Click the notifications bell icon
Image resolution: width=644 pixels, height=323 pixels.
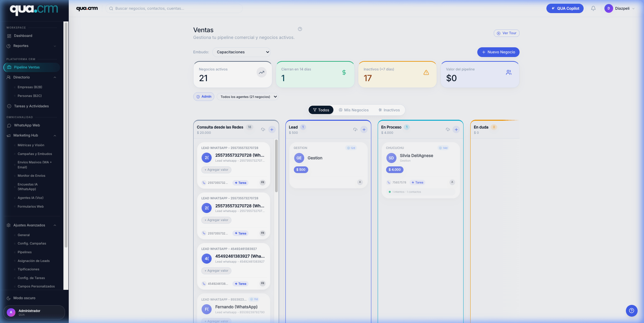tap(593, 8)
